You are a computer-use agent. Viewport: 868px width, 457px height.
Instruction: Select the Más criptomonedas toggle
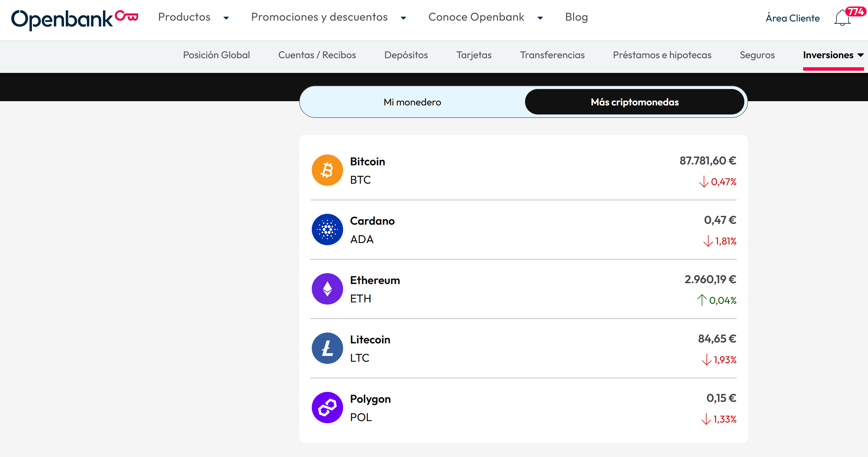(634, 102)
